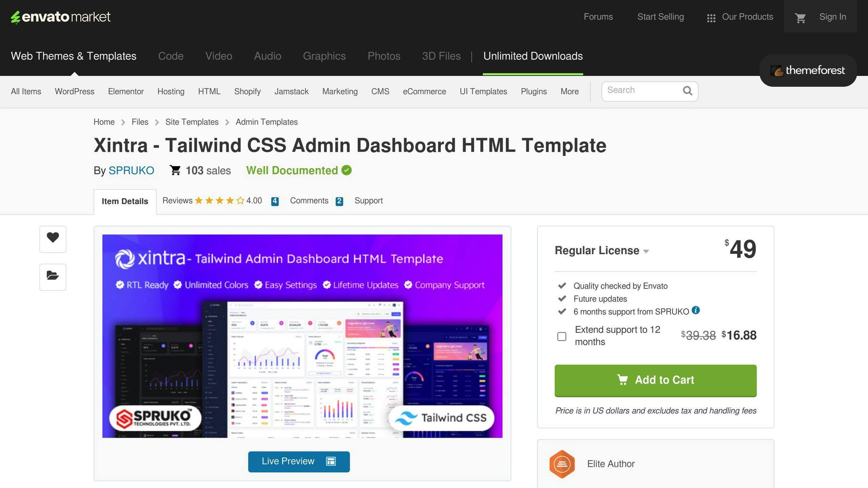Go to Files breadcrumb
Viewport: 868px width, 488px height.
(140, 122)
